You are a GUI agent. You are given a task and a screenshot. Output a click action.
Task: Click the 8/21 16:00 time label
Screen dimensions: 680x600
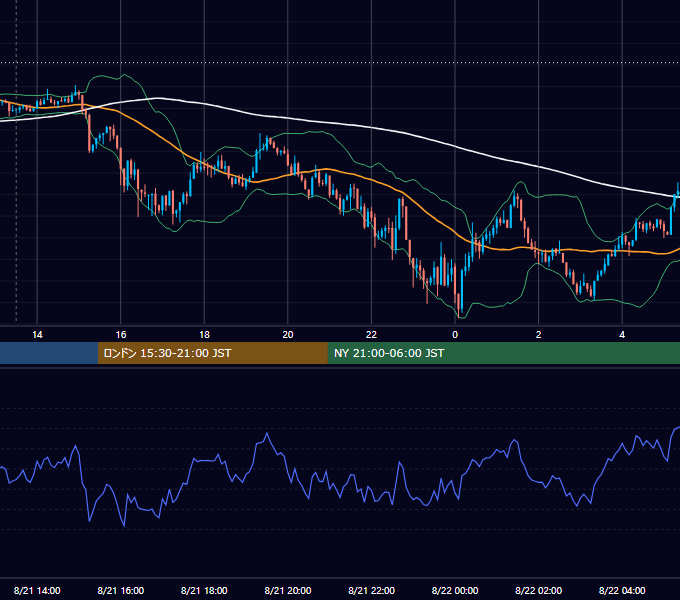click(121, 590)
